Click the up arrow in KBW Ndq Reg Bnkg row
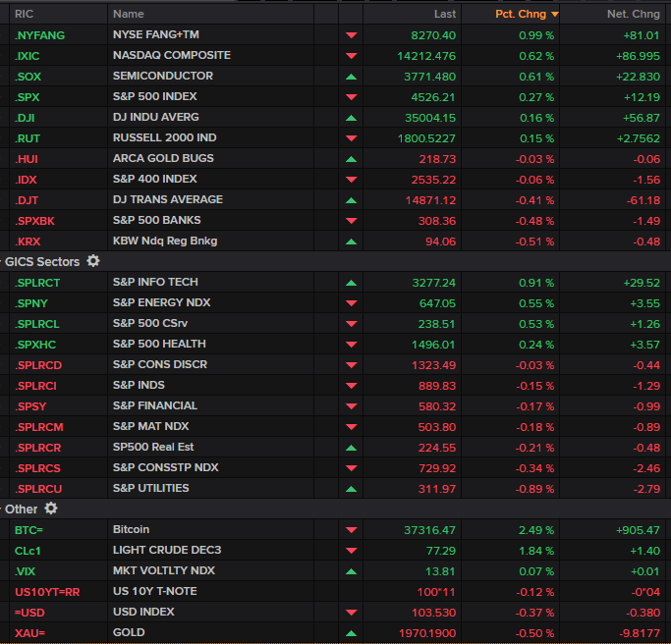This screenshot has height=644, width=671. click(x=352, y=241)
